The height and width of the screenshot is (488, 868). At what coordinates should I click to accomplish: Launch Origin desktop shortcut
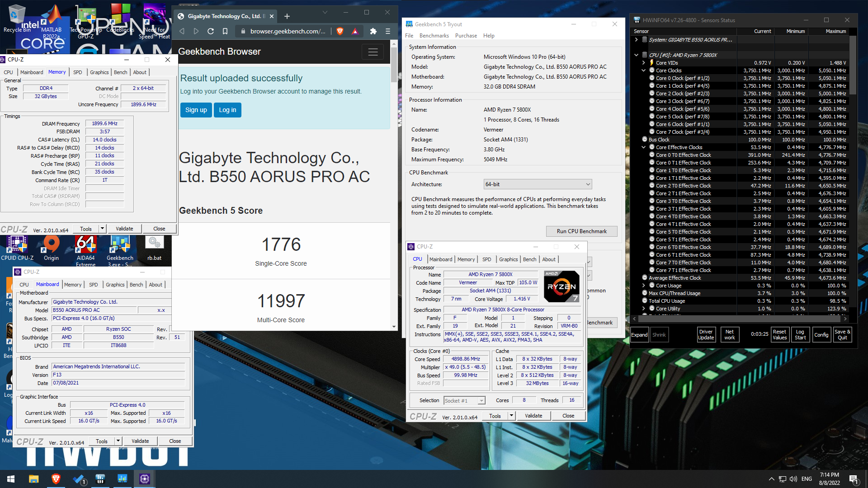click(51, 248)
